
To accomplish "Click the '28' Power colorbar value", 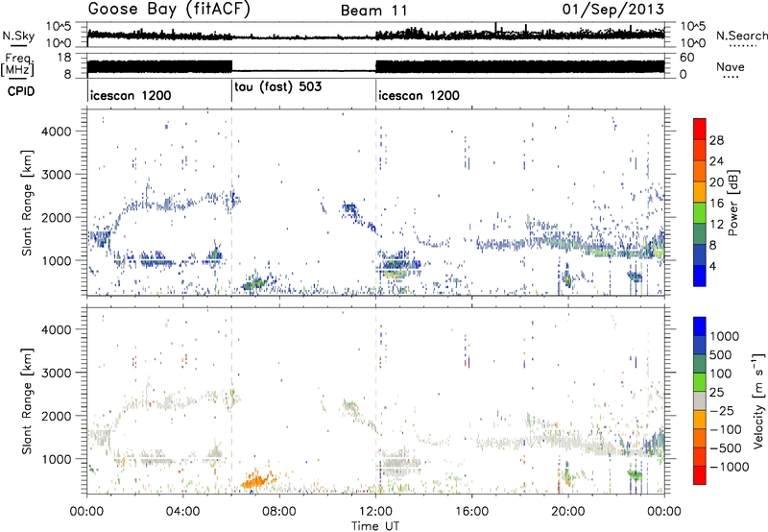I will tap(716, 140).
